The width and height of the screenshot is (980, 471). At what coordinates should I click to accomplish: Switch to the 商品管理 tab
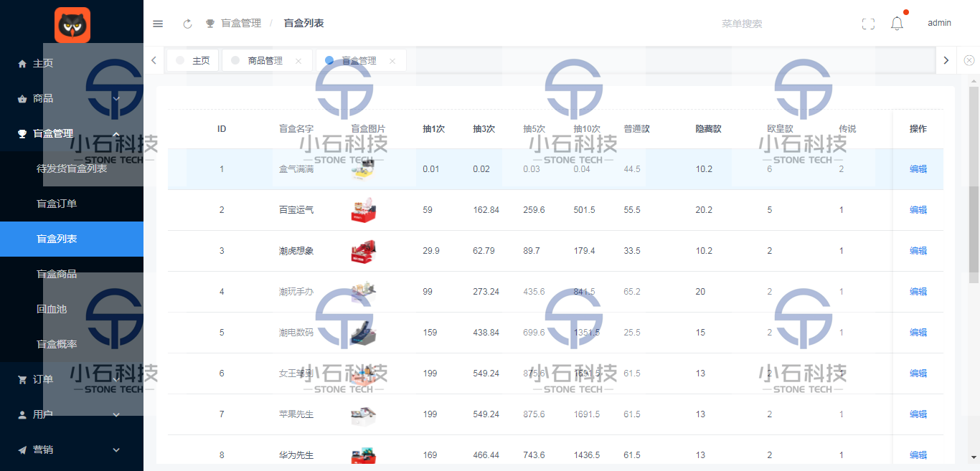point(265,61)
